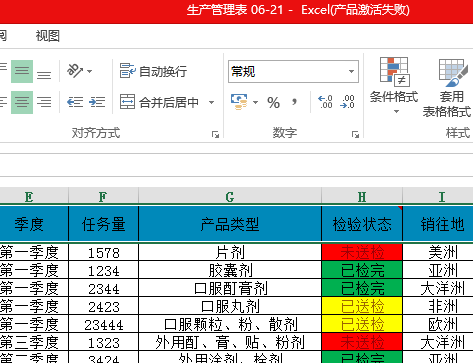Viewport: 473px width, 363px height.
Task: Select middle vertical align icon
Action: point(22,71)
